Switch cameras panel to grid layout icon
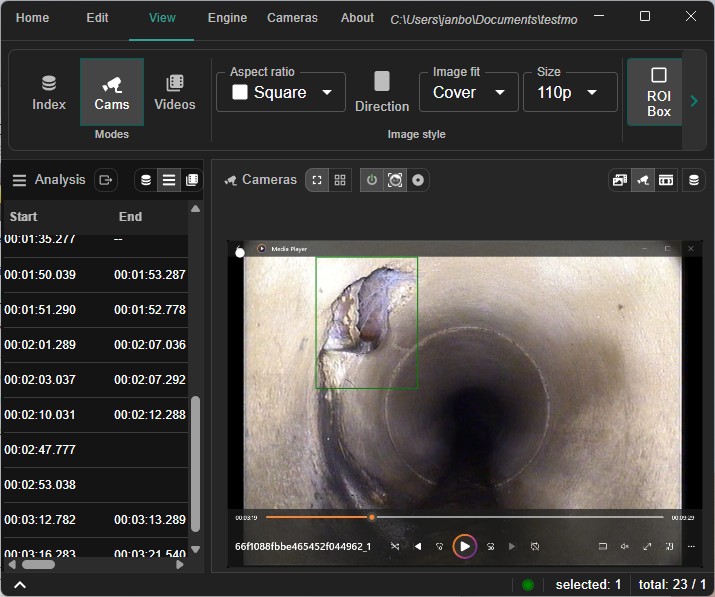 (x=340, y=180)
